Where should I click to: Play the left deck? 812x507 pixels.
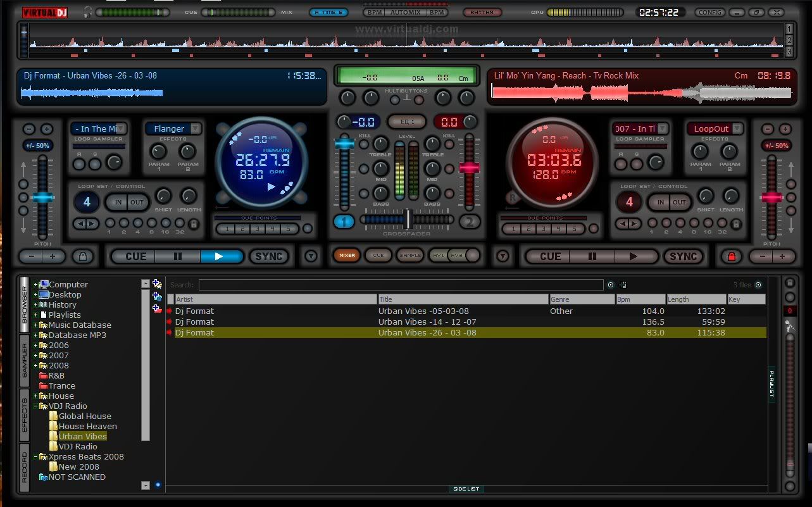tap(222, 256)
